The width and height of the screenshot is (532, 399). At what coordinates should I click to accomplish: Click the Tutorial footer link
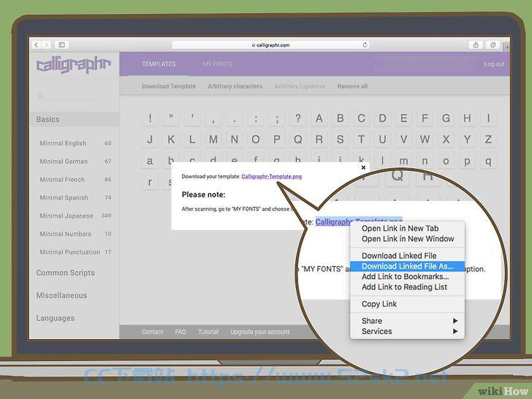tap(208, 332)
